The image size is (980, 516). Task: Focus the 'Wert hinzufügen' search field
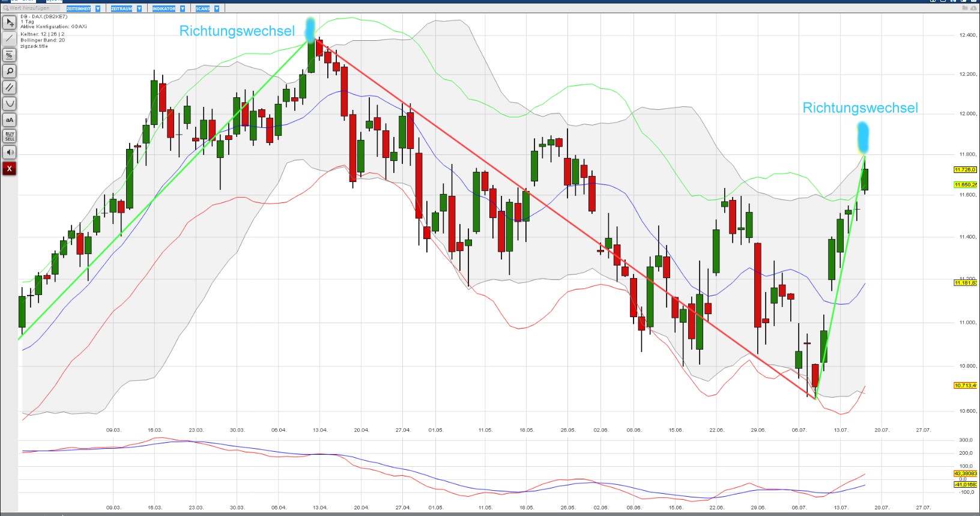click(30, 8)
